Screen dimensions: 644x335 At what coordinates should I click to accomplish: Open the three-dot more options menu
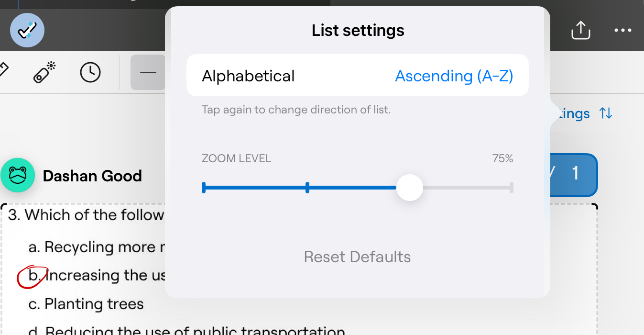[x=622, y=30]
